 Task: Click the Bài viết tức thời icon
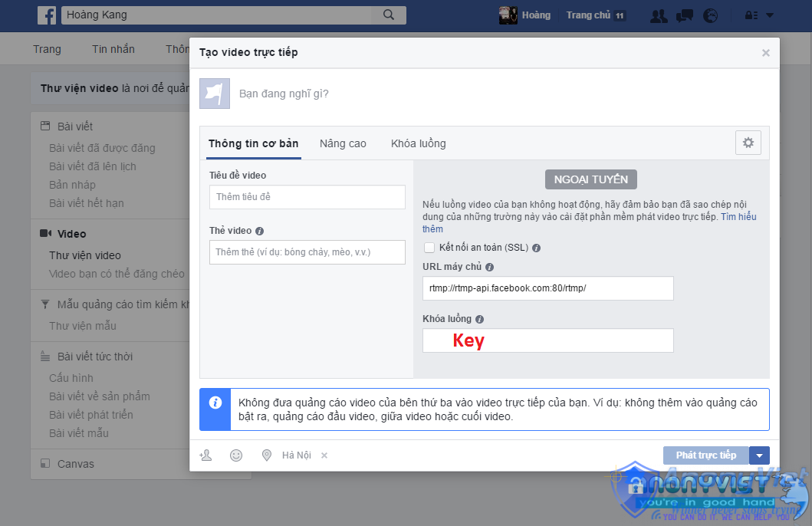45,357
